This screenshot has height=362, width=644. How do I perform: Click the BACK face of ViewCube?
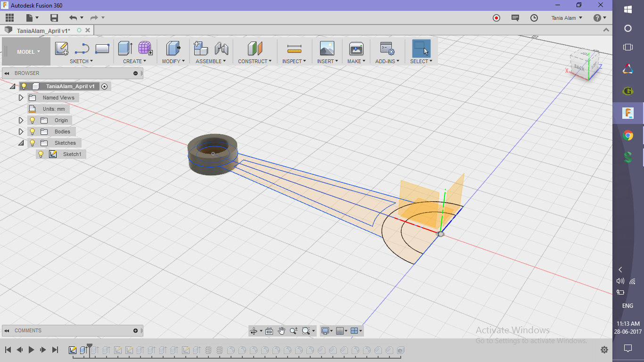tap(579, 67)
